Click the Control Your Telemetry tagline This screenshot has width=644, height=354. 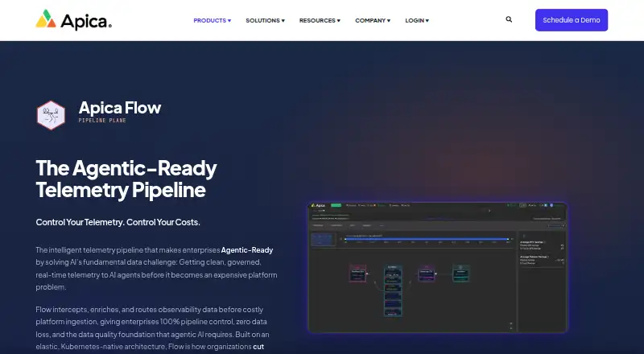(x=118, y=222)
